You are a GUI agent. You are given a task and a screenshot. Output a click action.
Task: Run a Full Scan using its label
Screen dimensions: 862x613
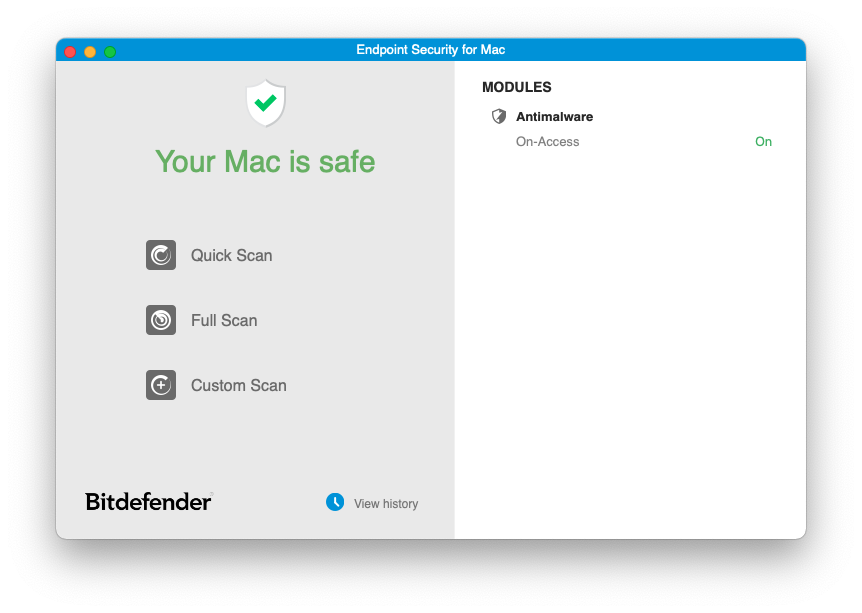click(x=224, y=320)
